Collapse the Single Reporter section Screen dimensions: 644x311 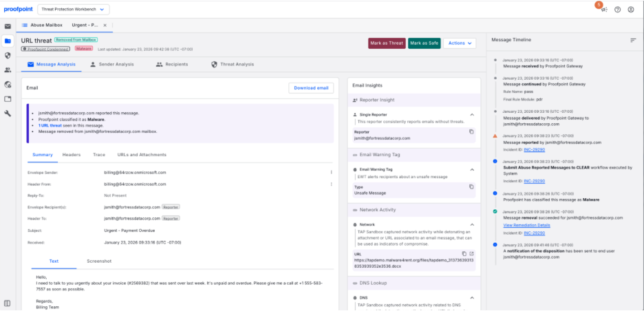pyautogui.click(x=472, y=115)
